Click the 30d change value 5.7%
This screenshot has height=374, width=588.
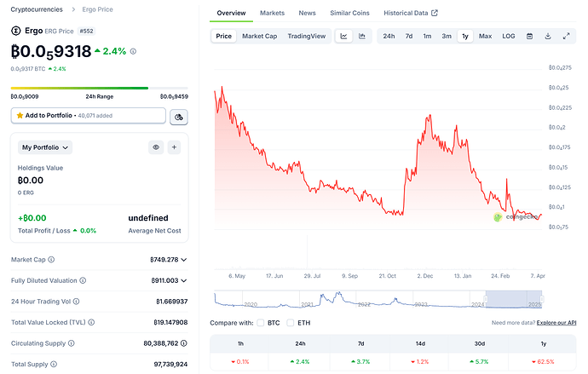479,361
